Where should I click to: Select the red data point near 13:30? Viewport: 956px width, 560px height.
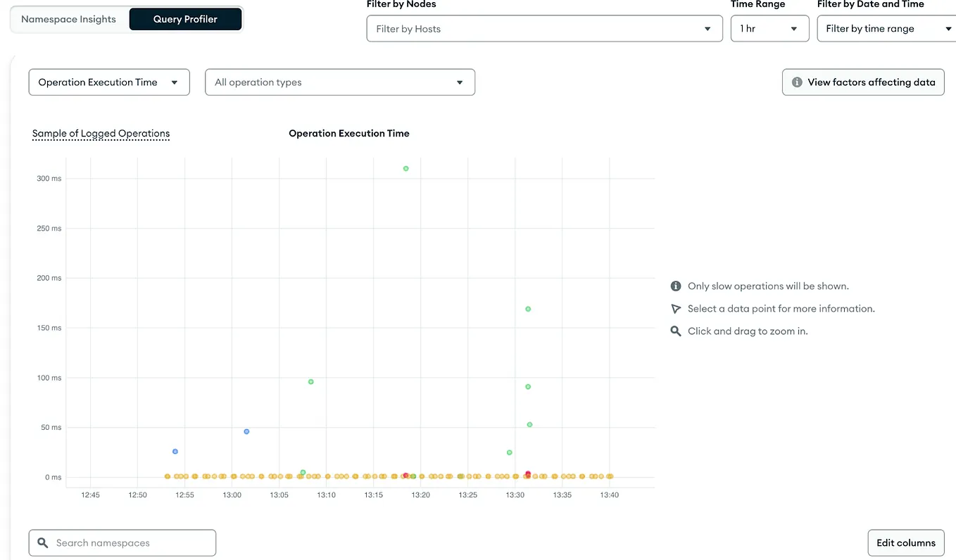click(x=528, y=474)
